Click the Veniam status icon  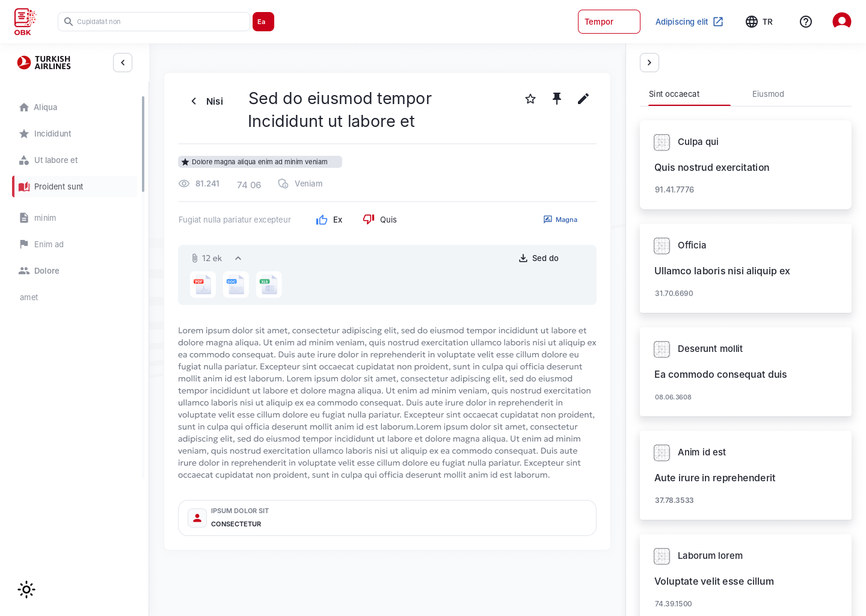pyautogui.click(x=283, y=183)
